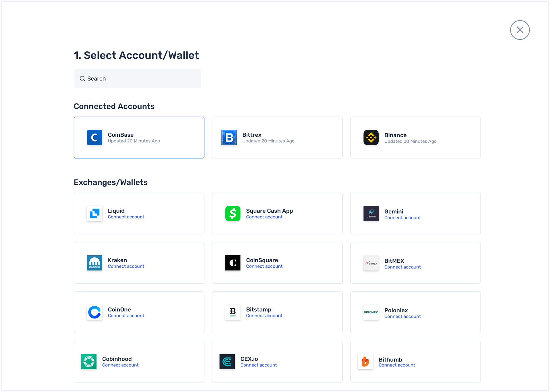The width and height of the screenshot is (550, 392).
Task: Click the CoinOne name text
Action: 119,309
